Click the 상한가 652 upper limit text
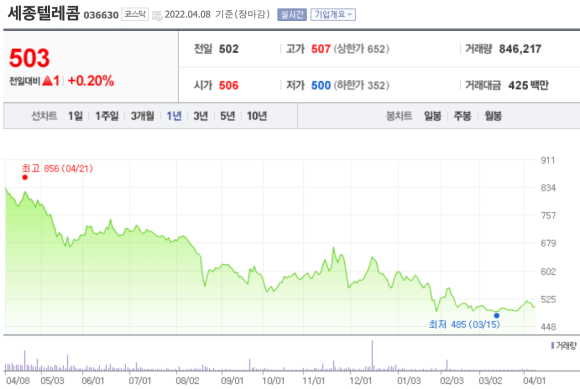Image resolution: width=580 pixels, height=389 pixels. (x=361, y=49)
